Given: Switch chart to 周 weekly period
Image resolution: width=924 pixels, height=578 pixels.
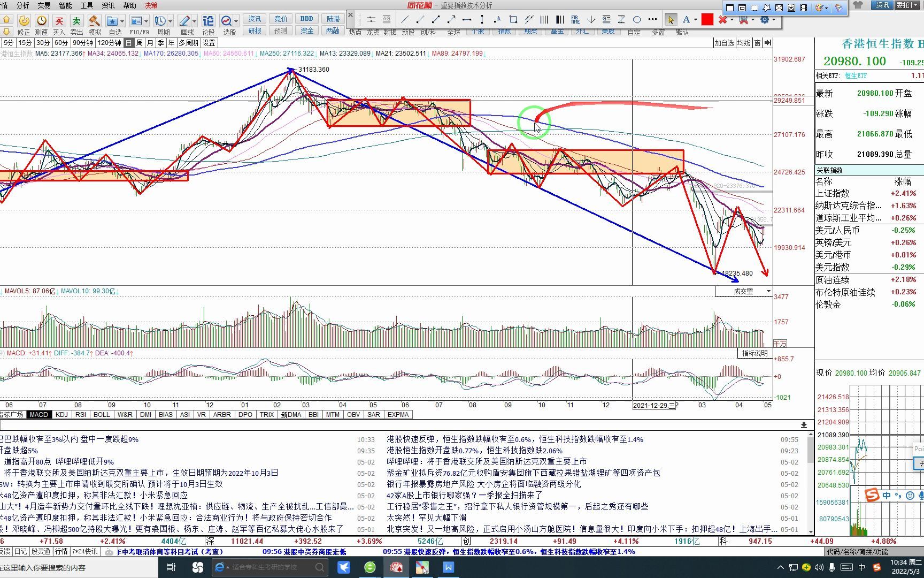Looking at the screenshot, I should 140,43.
